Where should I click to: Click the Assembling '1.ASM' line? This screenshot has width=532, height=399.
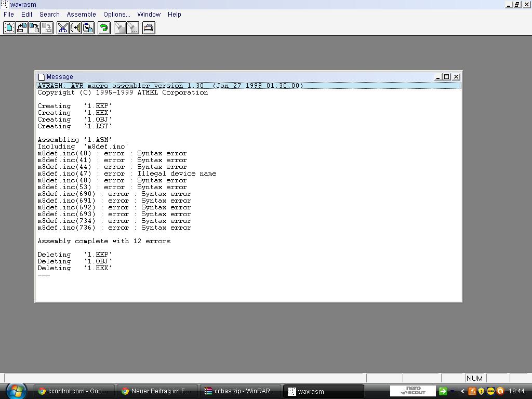tap(75, 140)
